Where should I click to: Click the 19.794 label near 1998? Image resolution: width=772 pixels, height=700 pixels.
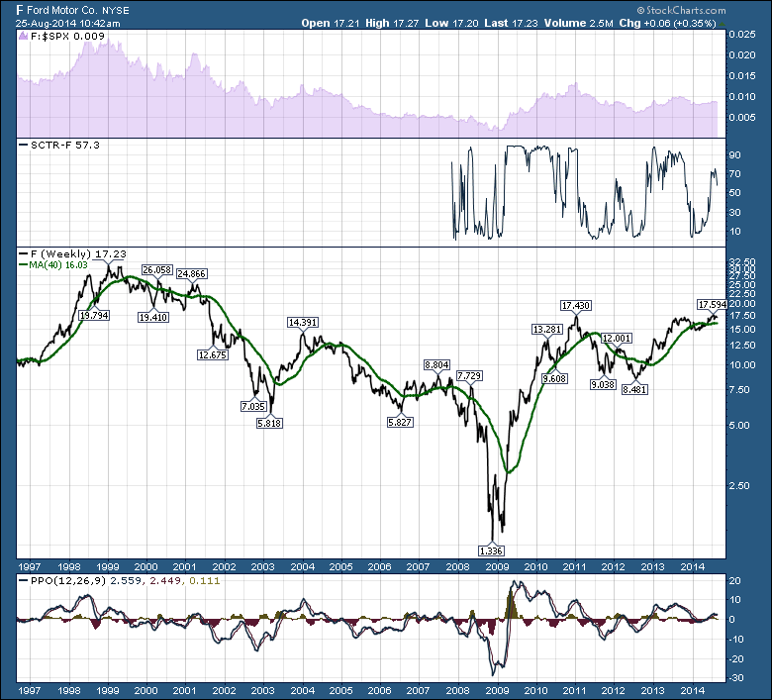tap(94, 315)
